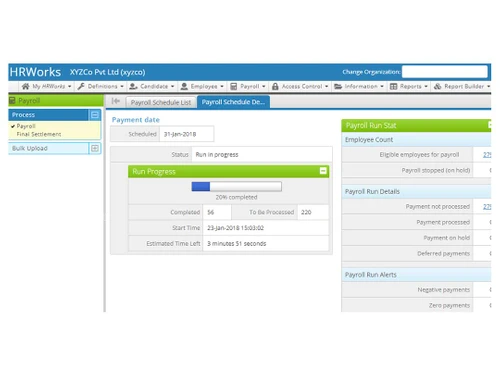
Task: Click the Run in progress status text
Action: pos(217,155)
